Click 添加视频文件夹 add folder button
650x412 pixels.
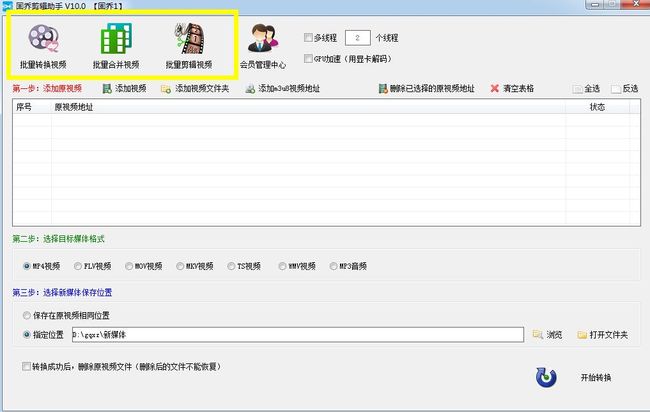195,88
